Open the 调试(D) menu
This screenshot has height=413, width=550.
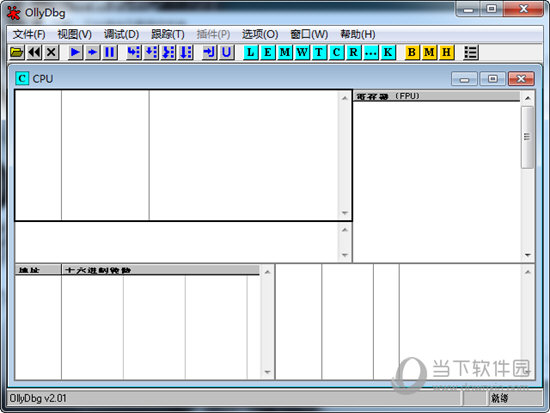(121, 34)
